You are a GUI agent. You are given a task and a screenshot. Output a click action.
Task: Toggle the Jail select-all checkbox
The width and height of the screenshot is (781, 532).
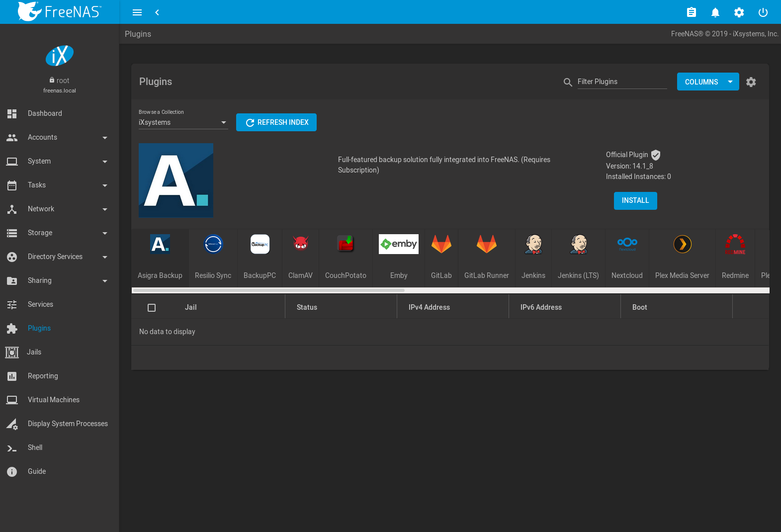(152, 308)
